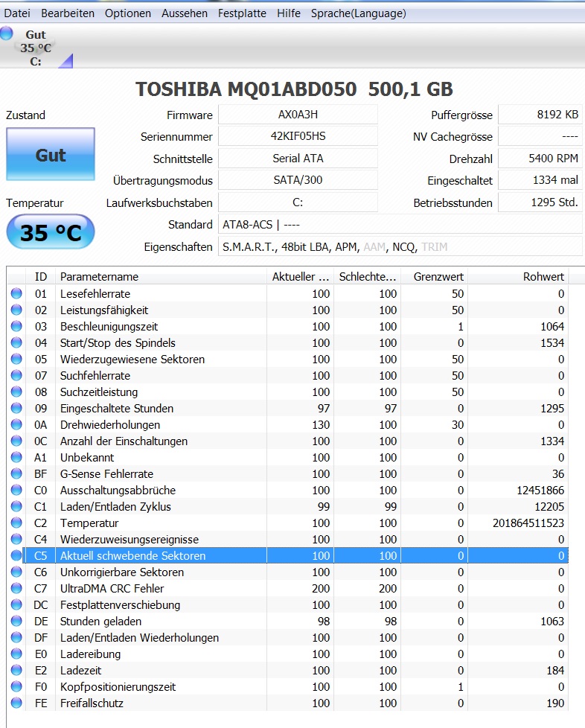This screenshot has width=585, height=728.
Task: Click the raw value 12205
Action: click(x=549, y=506)
